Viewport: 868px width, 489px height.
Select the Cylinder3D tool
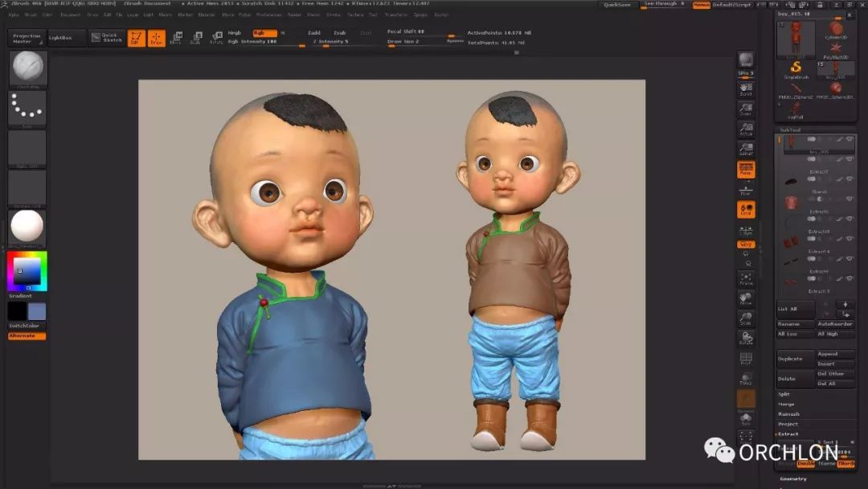click(x=836, y=31)
